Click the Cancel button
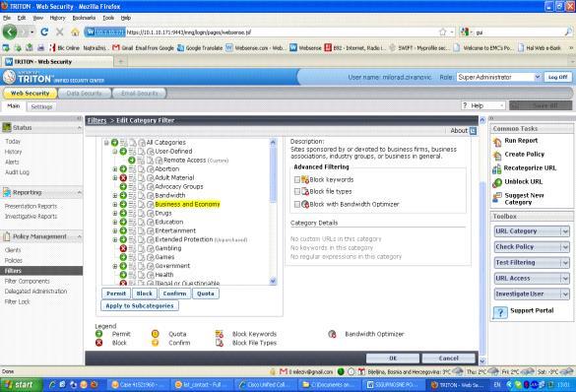The image size is (576, 392). coord(449,359)
